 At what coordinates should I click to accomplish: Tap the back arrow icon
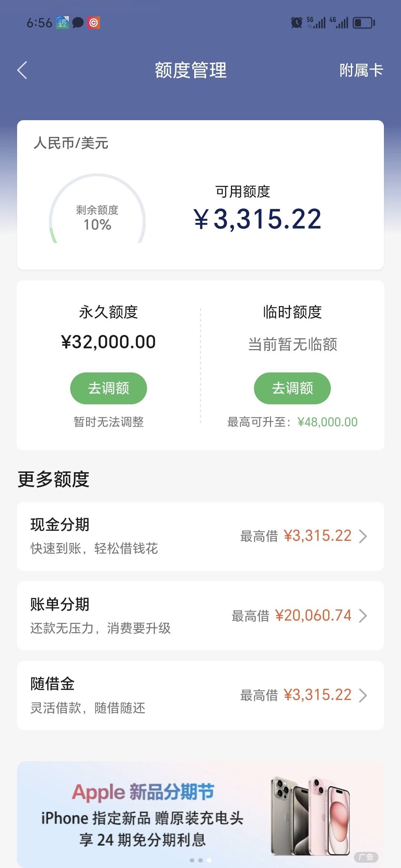tap(22, 70)
